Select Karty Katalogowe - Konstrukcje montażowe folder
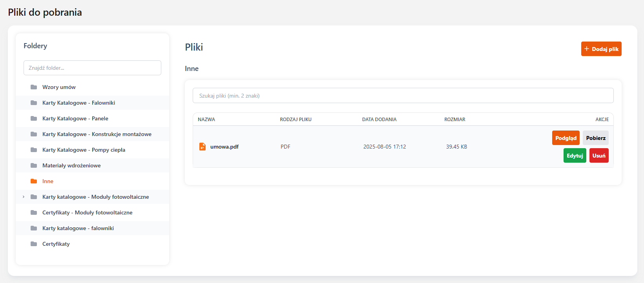 pos(97,134)
